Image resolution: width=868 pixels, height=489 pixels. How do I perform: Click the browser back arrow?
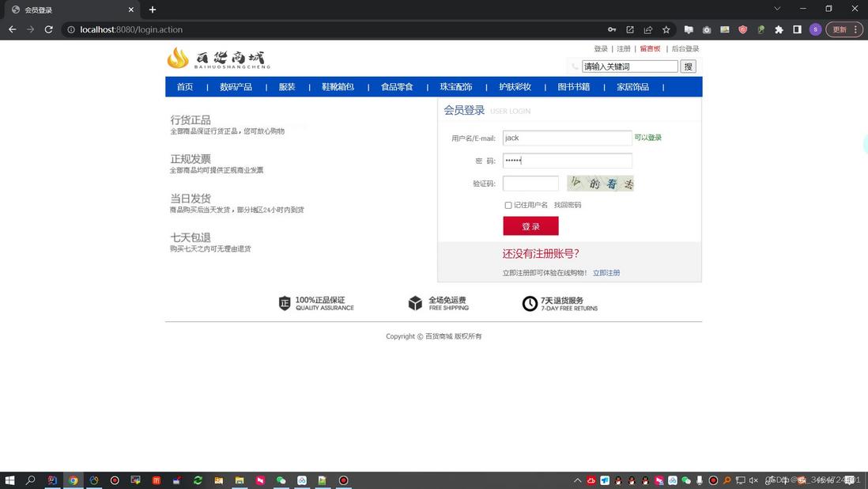click(x=12, y=29)
